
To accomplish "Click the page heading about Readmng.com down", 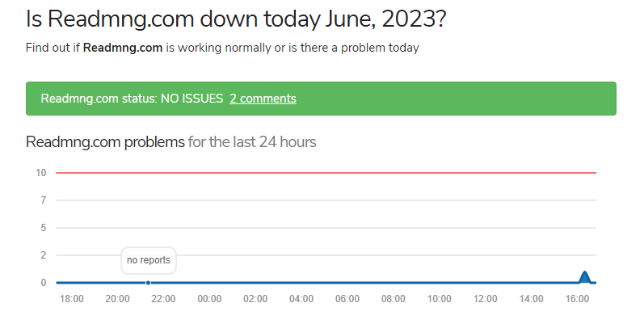I will [x=236, y=19].
